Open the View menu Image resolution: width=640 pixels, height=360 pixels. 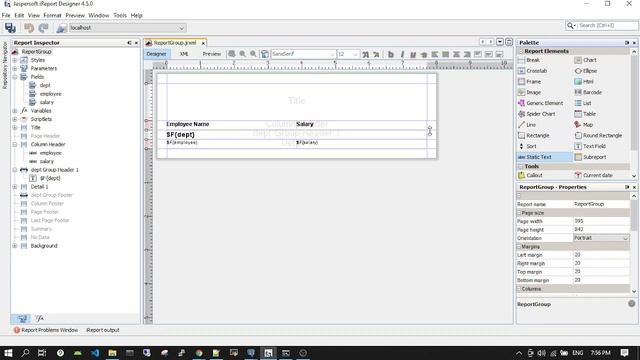34,16
